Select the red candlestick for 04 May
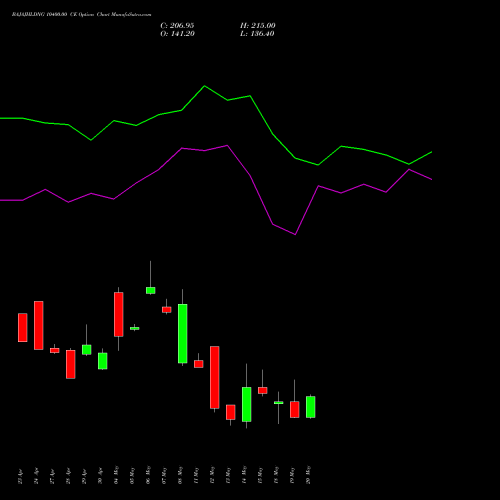This screenshot has width=500, height=500. 119,314
